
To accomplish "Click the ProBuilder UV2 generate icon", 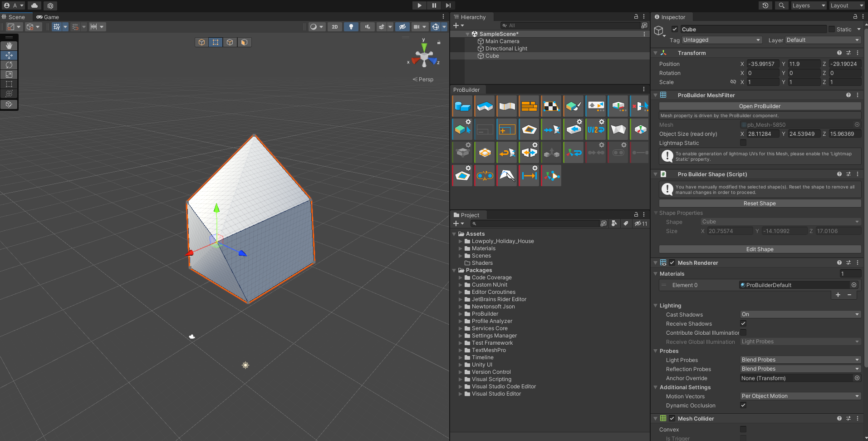I will pos(596,129).
